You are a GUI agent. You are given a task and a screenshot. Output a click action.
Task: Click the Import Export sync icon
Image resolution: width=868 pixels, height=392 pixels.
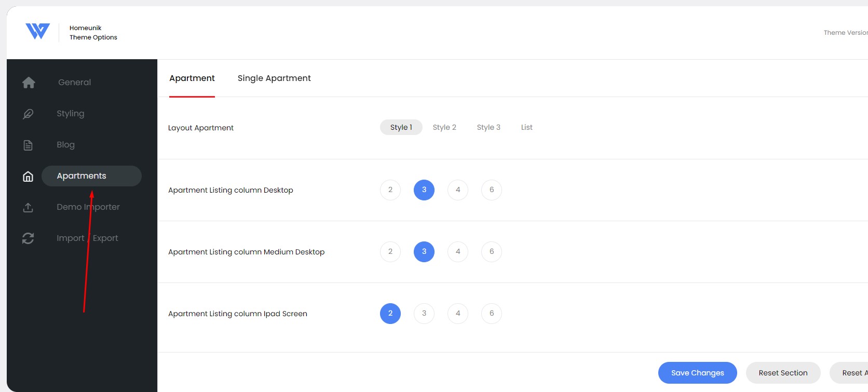[x=28, y=238]
